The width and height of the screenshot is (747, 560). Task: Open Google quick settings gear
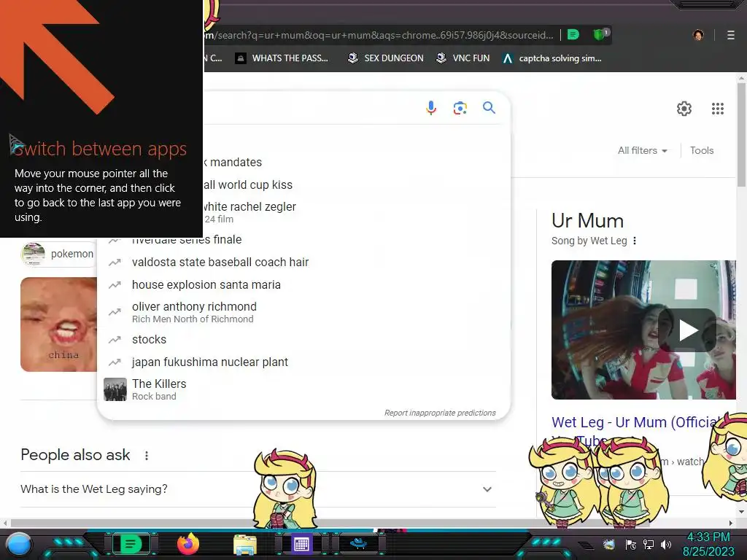pyautogui.click(x=684, y=109)
